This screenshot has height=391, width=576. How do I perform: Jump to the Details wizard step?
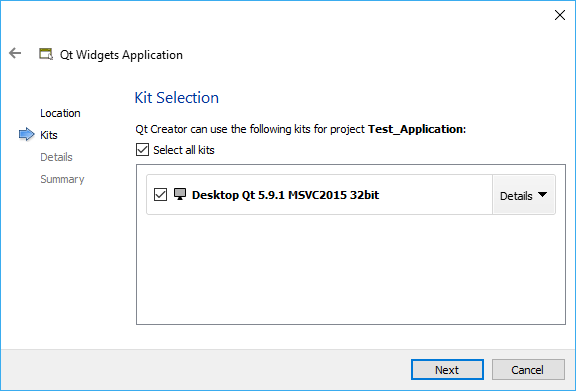click(56, 157)
